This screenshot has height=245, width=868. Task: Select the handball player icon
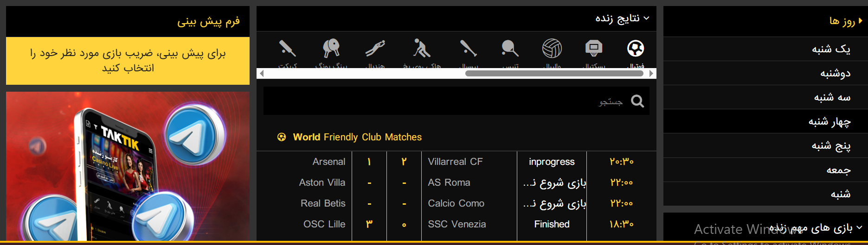pos(375,48)
